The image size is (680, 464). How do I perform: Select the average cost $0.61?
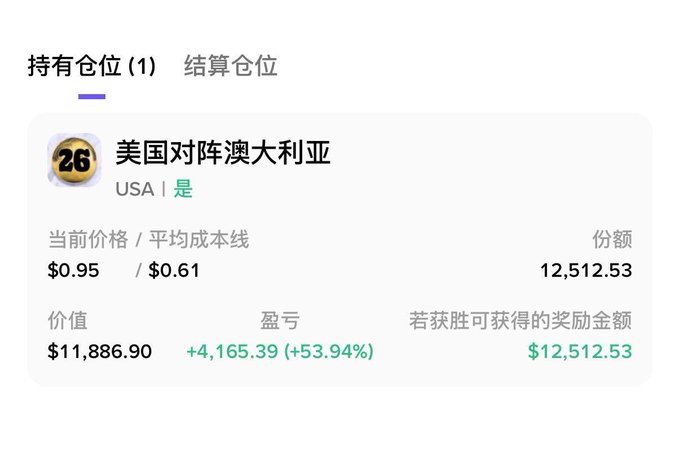coord(174,271)
